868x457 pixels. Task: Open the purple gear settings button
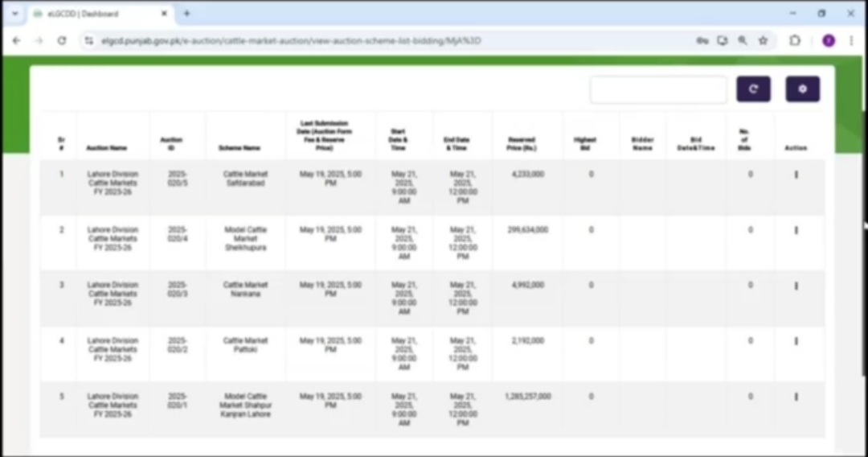[802, 89]
